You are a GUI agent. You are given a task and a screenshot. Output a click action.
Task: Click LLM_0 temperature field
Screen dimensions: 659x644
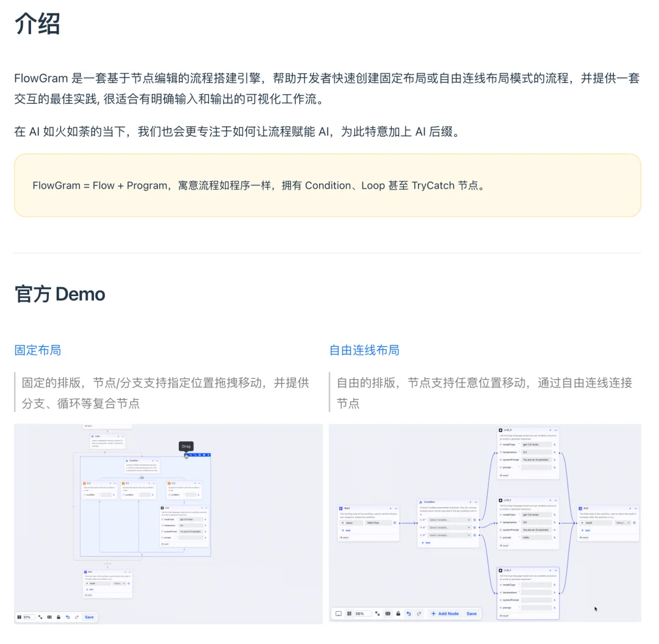click(536, 452)
